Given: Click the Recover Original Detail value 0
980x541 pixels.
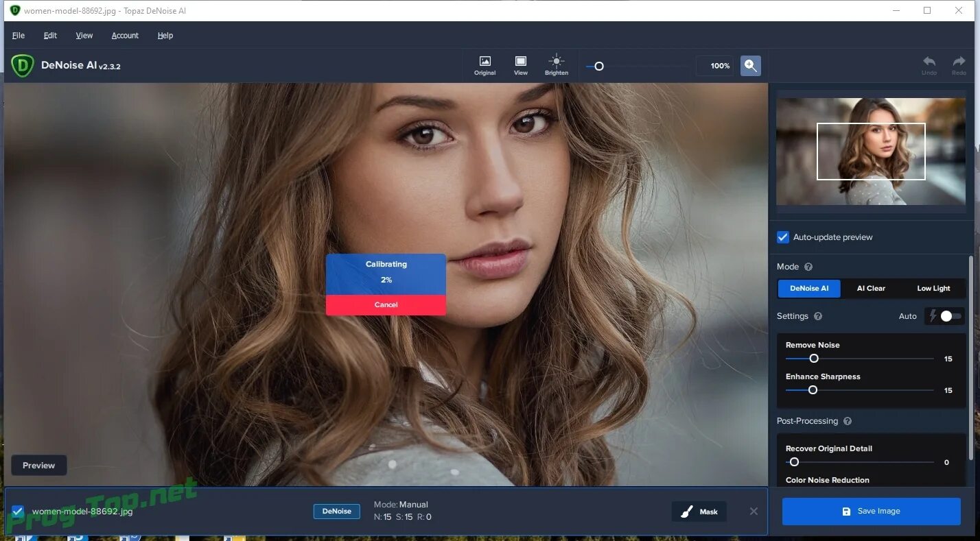Looking at the screenshot, I should point(946,463).
